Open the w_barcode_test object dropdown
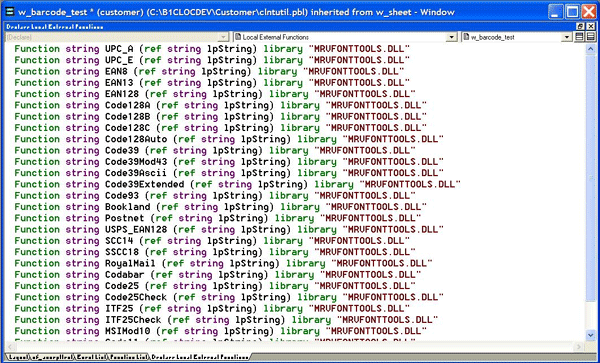The width and height of the screenshot is (600, 363). (x=567, y=37)
